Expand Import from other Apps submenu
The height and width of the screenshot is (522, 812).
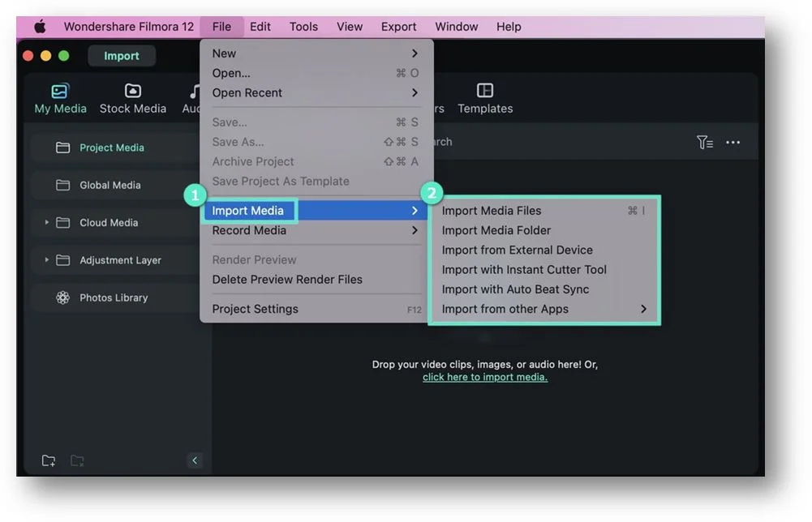pos(543,309)
